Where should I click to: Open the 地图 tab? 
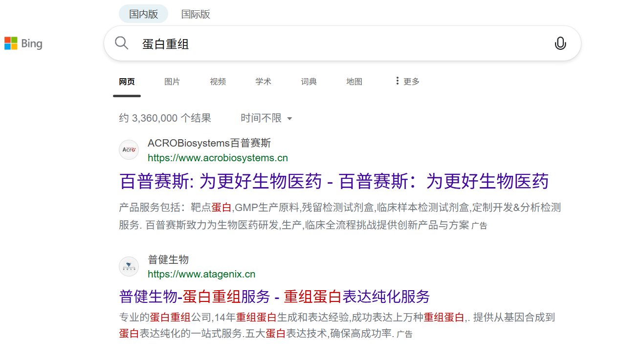coord(354,82)
